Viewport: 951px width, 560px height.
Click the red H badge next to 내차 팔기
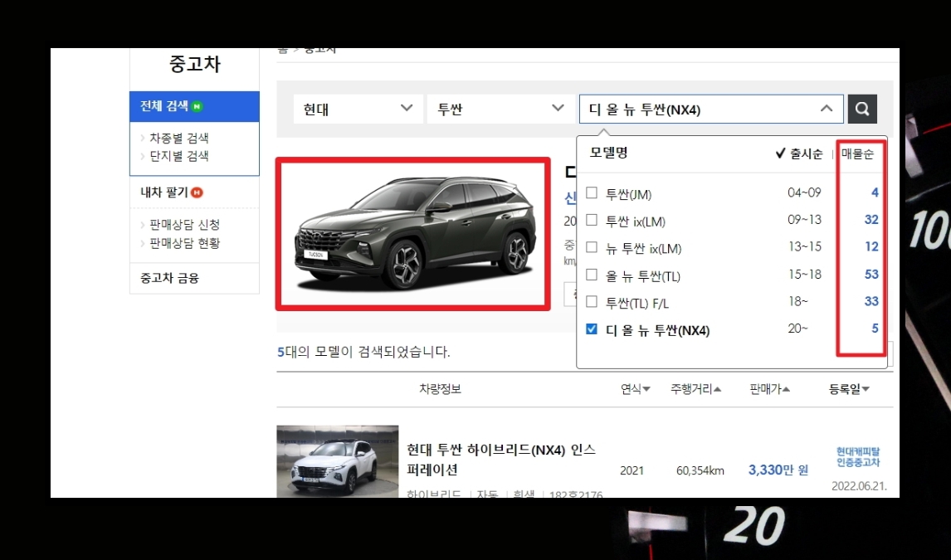coord(197,192)
